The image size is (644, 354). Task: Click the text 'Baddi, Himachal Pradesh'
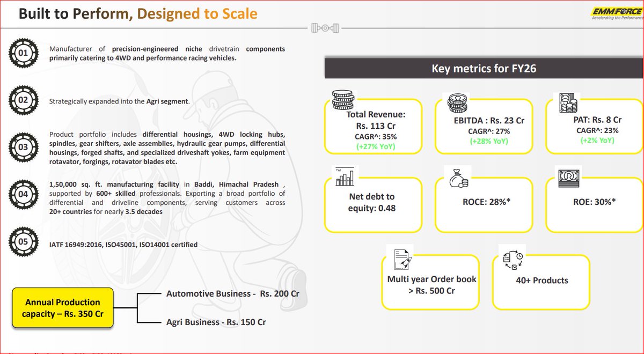click(x=236, y=185)
